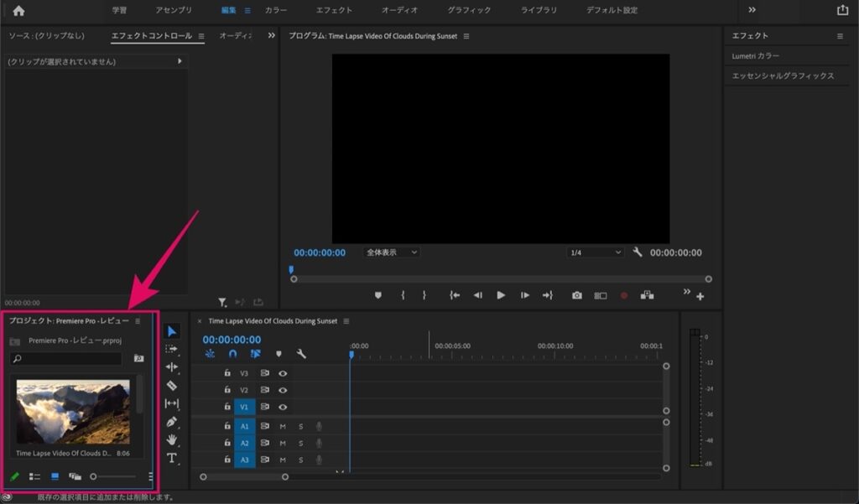Switch to the オーディオ workspace
859x504 pixels.
tap(400, 10)
